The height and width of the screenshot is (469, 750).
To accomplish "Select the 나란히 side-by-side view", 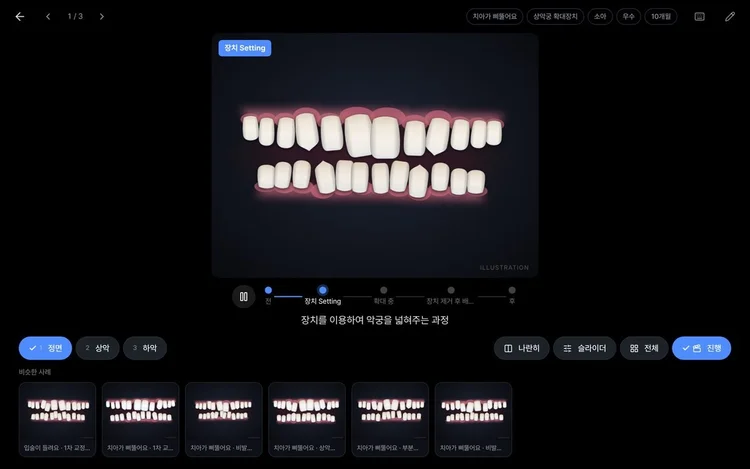I will (x=521, y=348).
